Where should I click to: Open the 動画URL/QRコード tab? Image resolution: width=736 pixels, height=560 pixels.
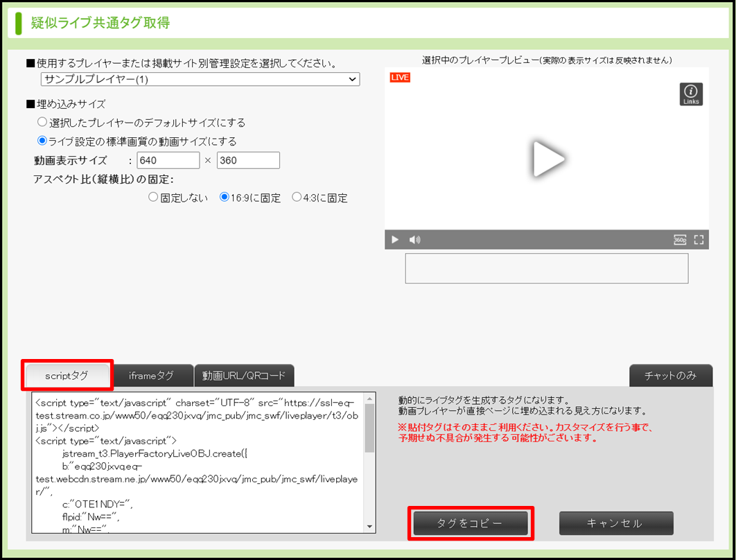(244, 376)
